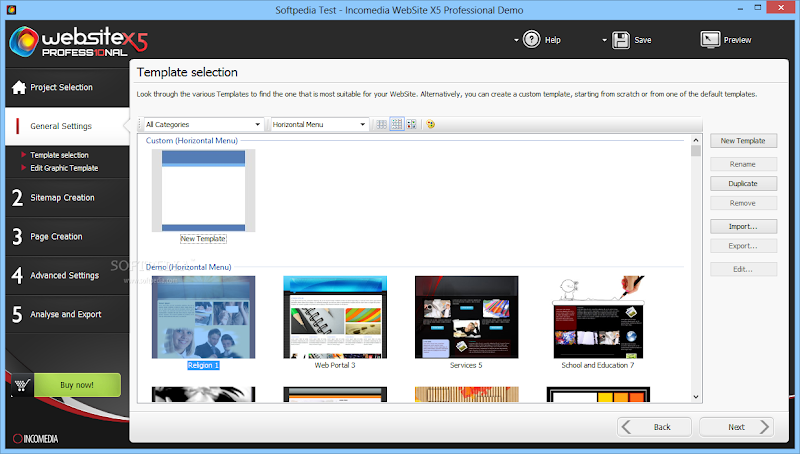Click the Project Selection home icon
The height and width of the screenshot is (454, 800).
pos(19,87)
